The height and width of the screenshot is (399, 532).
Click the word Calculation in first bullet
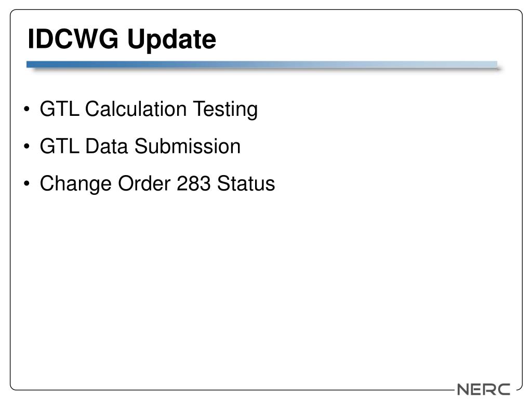click(136, 109)
